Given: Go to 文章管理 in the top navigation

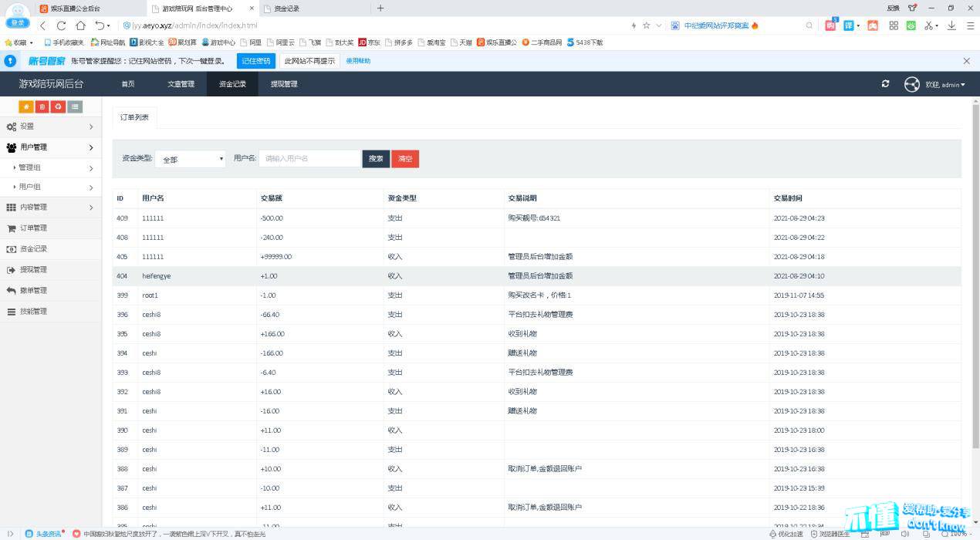Looking at the screenshot, I should (x=181, y=84).
